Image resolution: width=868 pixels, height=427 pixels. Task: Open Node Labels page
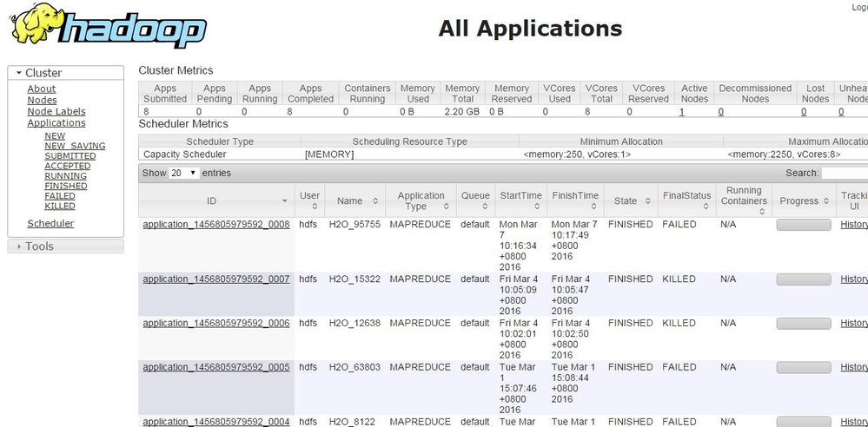pos(56,111)
